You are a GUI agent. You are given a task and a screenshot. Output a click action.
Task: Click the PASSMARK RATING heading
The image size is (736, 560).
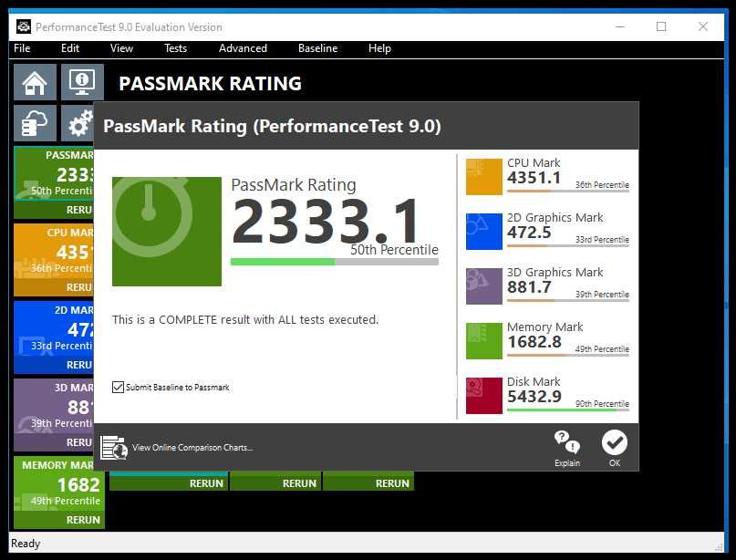coord(211,84)
